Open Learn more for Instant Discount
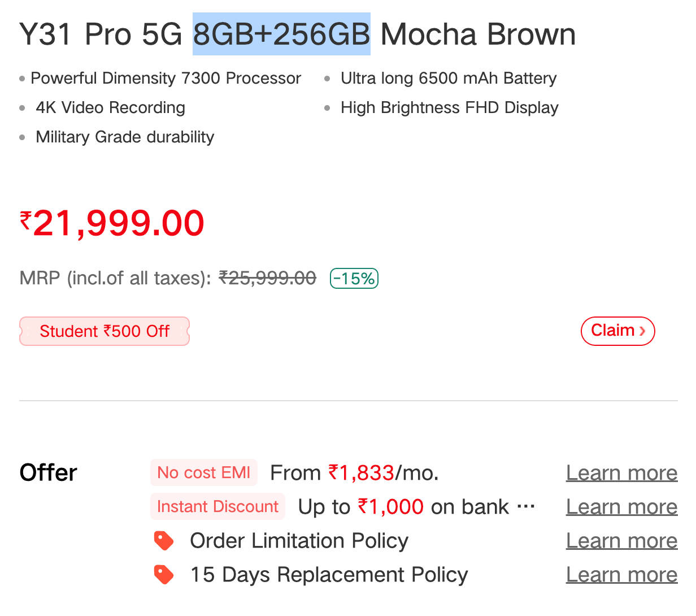Image resolution: width=696 pixels, height=616 pixels. click(x=621, y=507)
